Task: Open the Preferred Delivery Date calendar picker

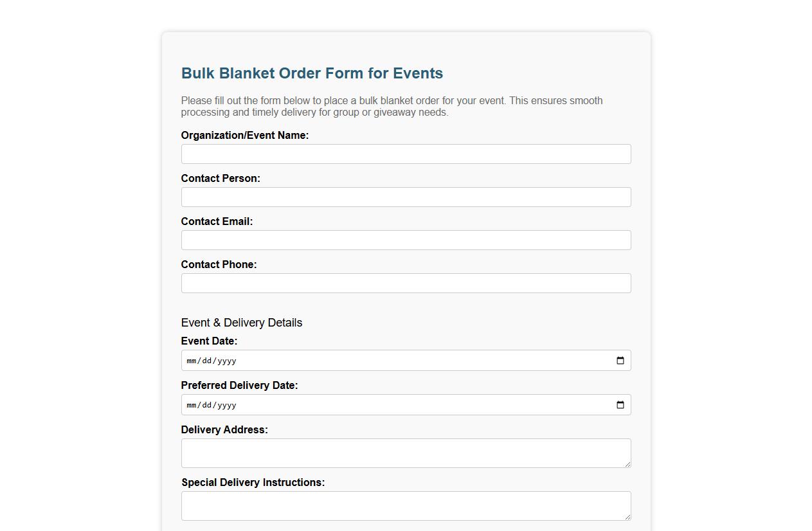Action: pos(620,405)
